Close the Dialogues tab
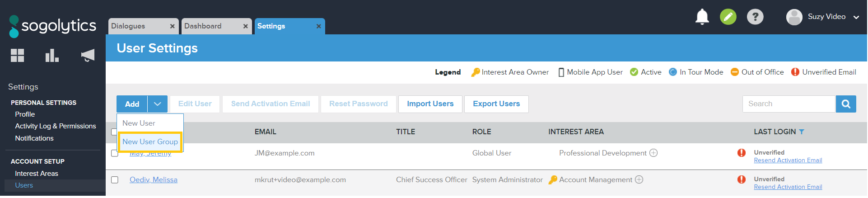This screenshot has width=868, height=198. (x=172, y=26)
